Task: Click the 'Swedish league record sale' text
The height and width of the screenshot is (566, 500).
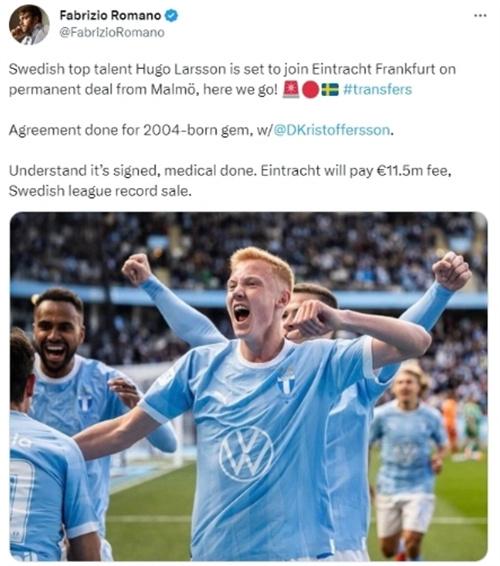Action: coord(100,191)
